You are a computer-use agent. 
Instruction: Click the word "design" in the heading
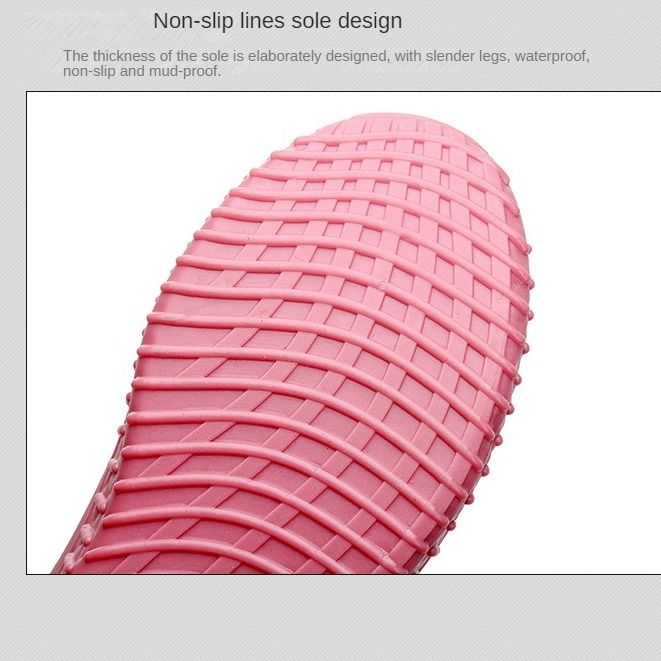[368, 21]
